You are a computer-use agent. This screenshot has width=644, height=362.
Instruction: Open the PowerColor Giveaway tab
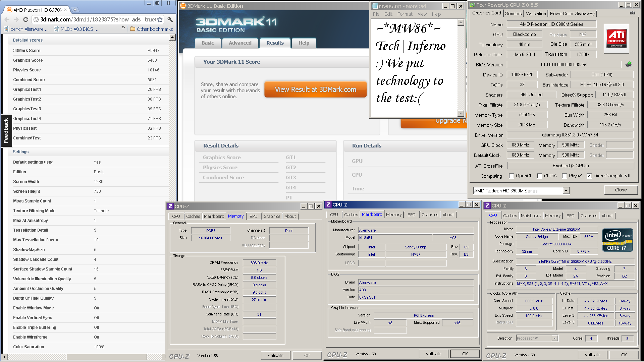tap(572, 13)
